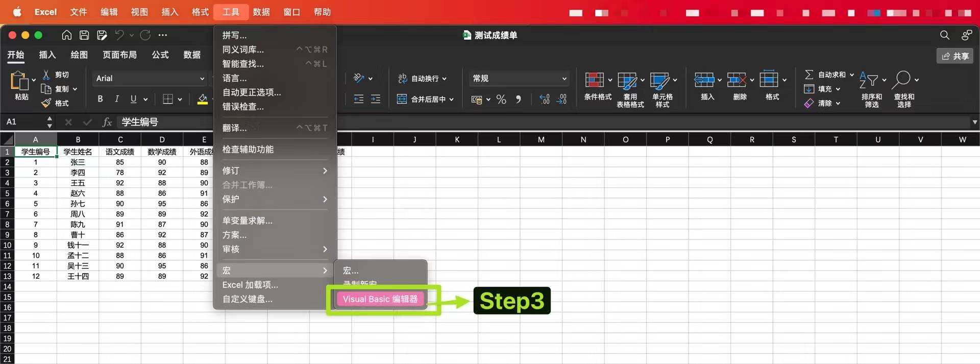Viewport: 980px width, 364px height.
Task: Open the 保护 submenu
Action: click(x=275, y=199)
